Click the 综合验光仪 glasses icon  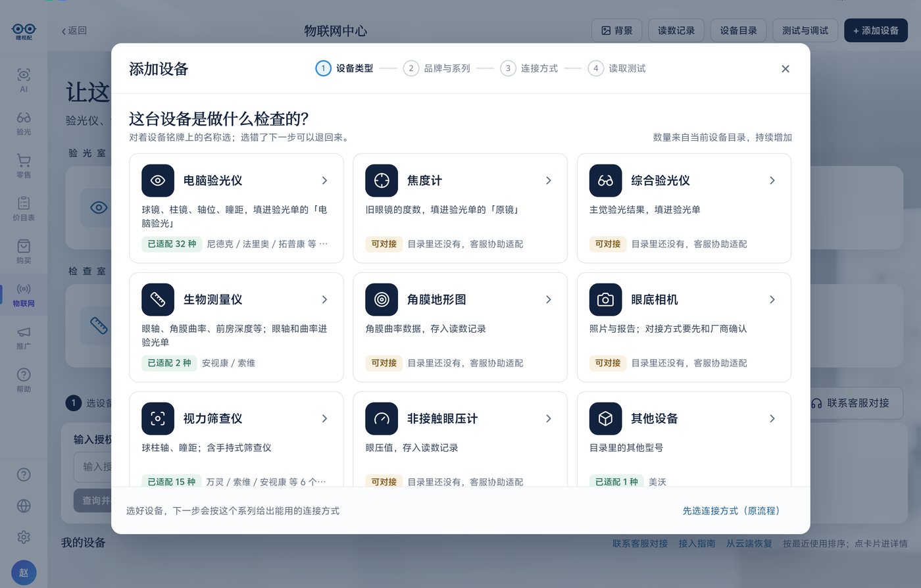pos(605,180)
